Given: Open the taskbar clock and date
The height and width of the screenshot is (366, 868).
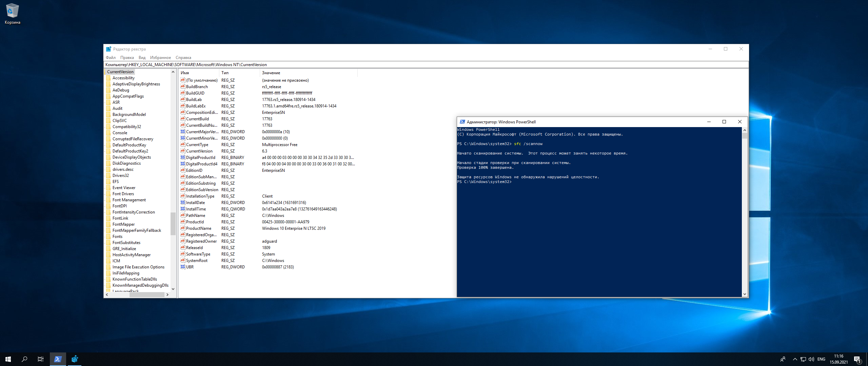Looking at the screenshot, I should (839, 359).
